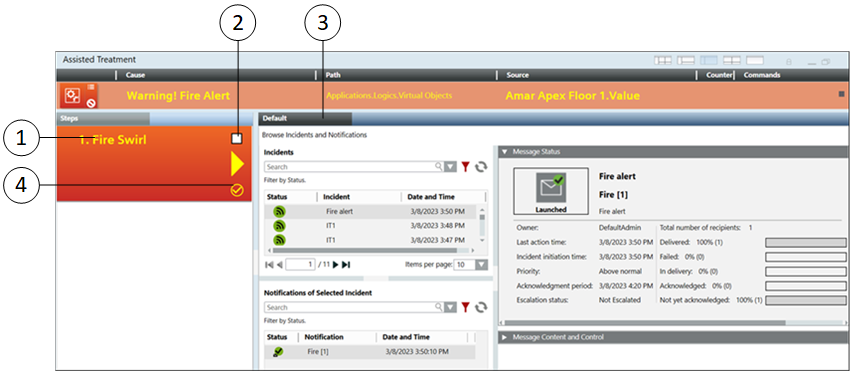Select the Default tab
853x372 pixels.
305,118
